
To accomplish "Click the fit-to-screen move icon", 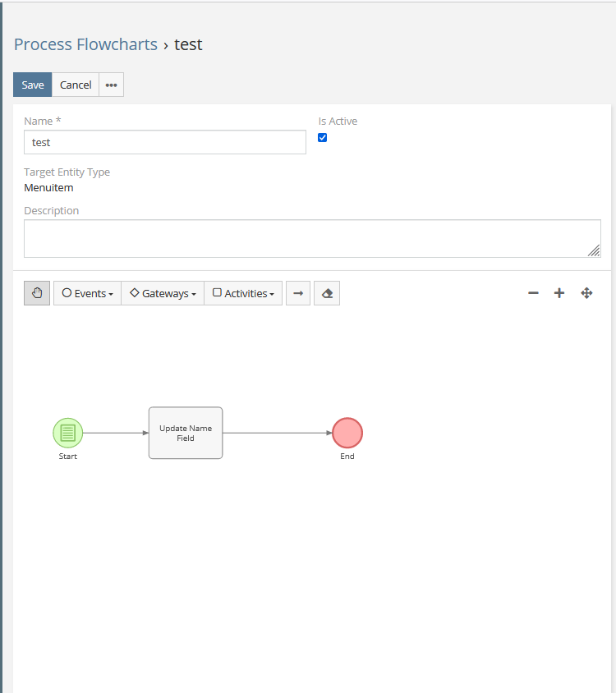I will [x=586, y=293].
